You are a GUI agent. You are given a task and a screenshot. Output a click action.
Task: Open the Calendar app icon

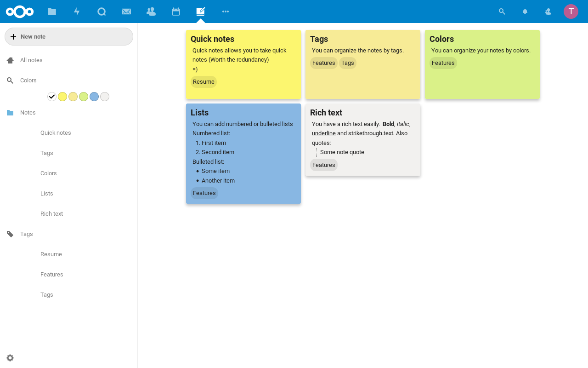point(176,11)
